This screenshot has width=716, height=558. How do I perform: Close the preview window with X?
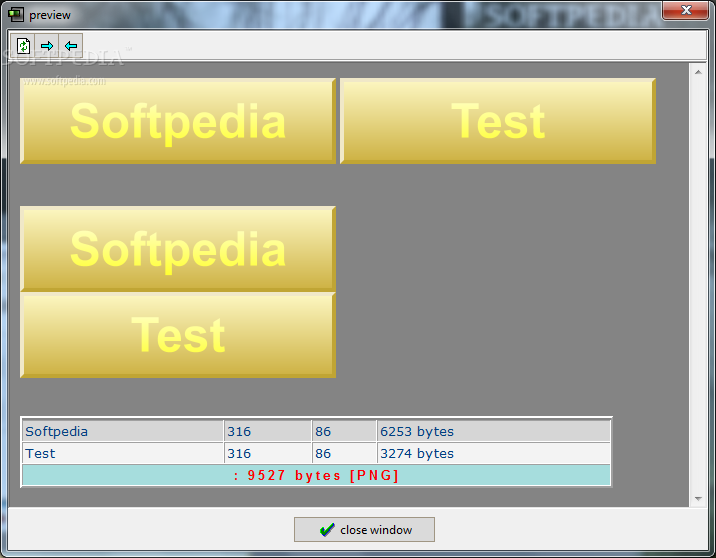685,10
